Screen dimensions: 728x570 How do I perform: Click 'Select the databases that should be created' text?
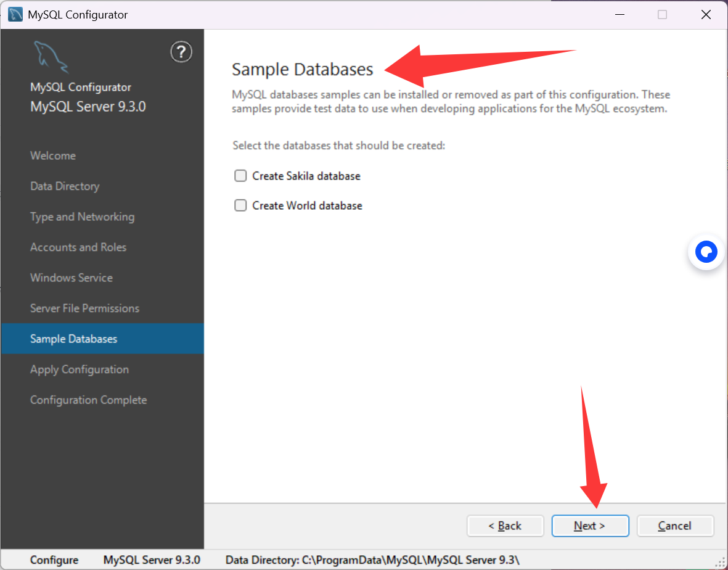pos(339,146)
